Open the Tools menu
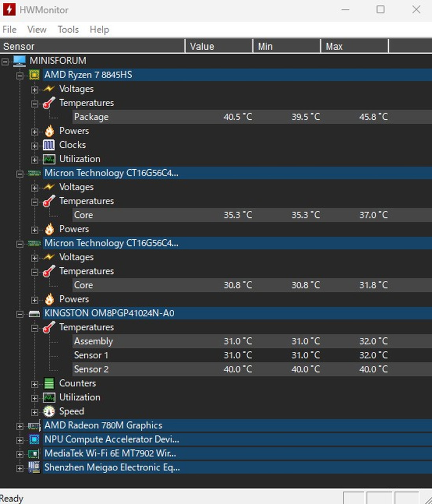The height and width of the screenshot is (504, 432). click(x=68, y=30)
